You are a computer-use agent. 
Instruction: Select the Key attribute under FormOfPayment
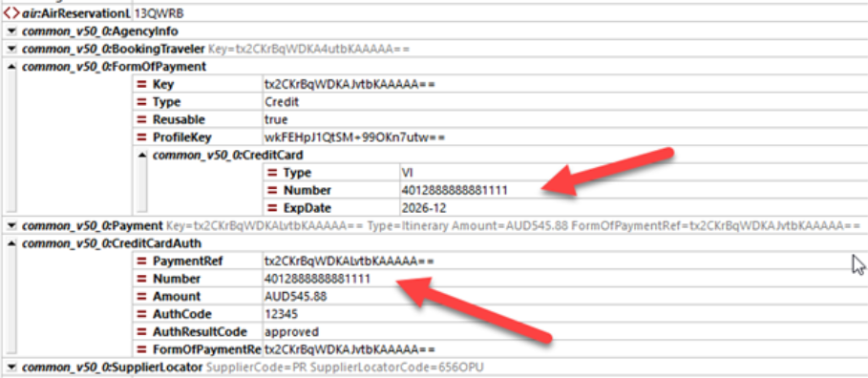pyautogui.click(x=163, y=84)
